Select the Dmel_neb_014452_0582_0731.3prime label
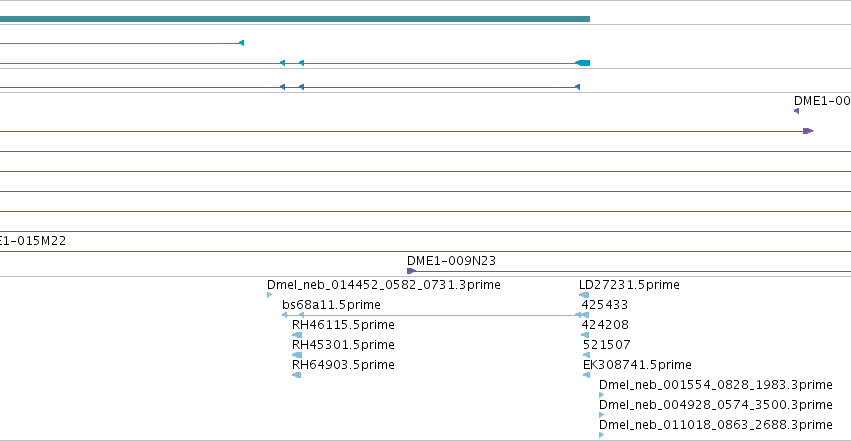 [384, 285]
